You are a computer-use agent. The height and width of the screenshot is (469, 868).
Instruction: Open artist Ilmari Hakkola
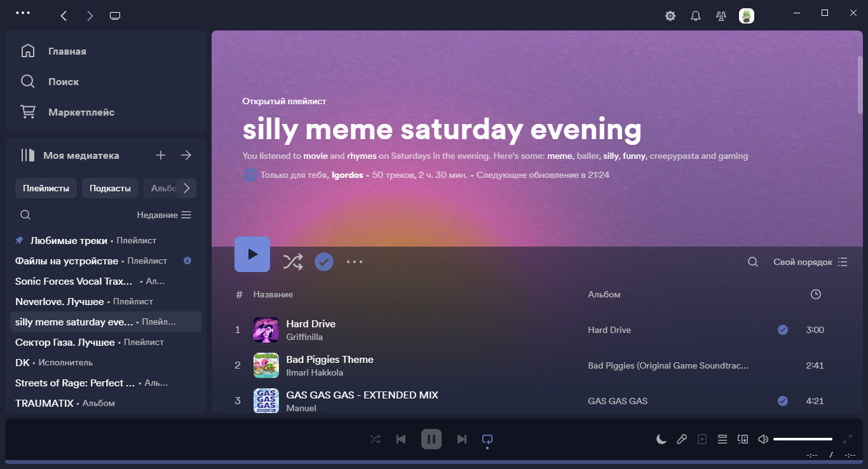point(315,372)
